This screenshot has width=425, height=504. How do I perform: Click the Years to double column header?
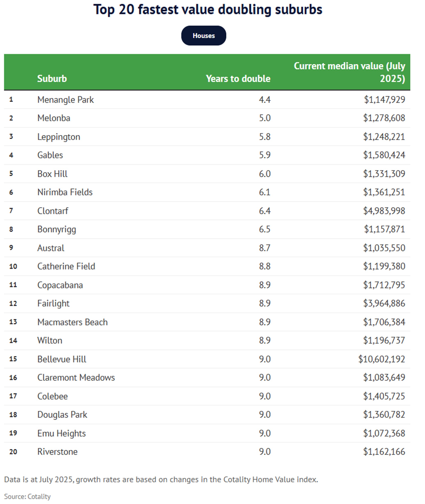[238, 79]
